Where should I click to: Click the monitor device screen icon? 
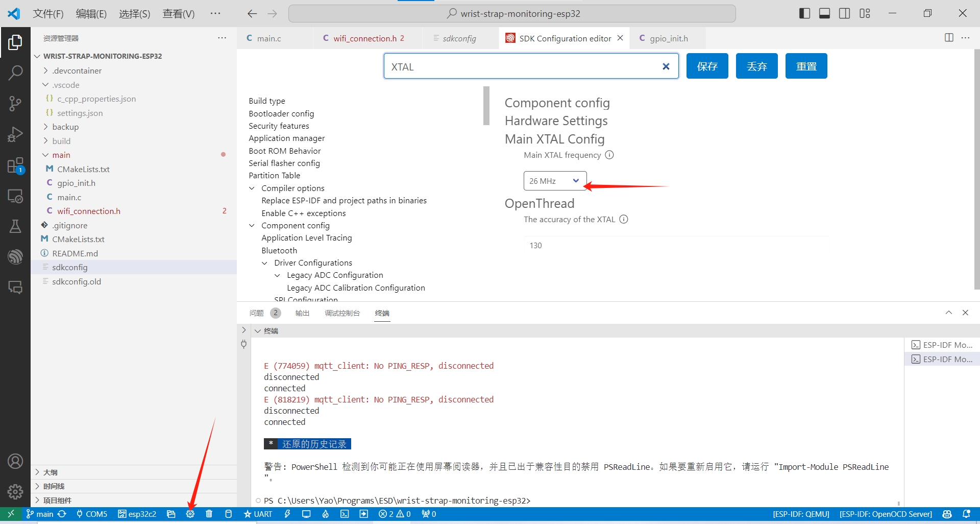coord(306,514)
